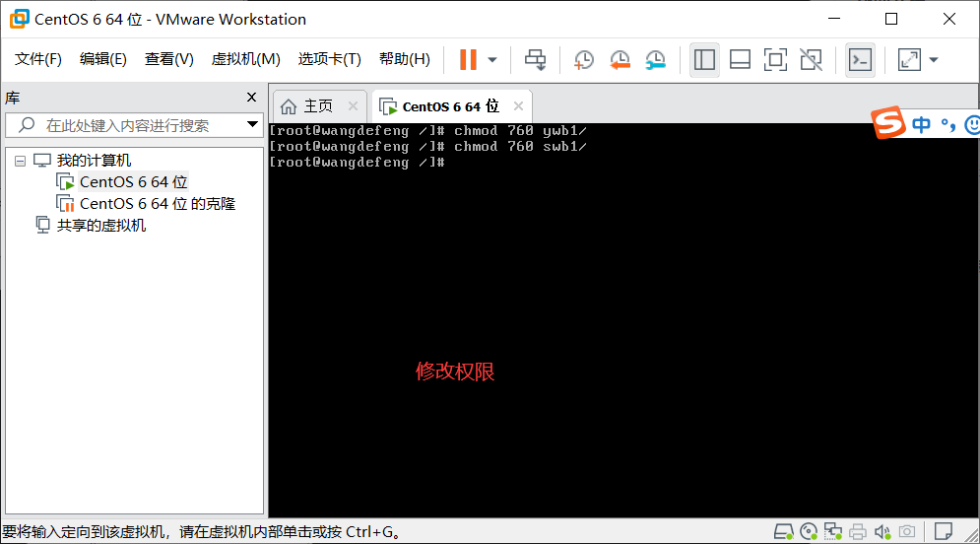980x544 pixels.
Task: Click the status bar Ctrl+G hint text
Action: [x=202, y=532]
